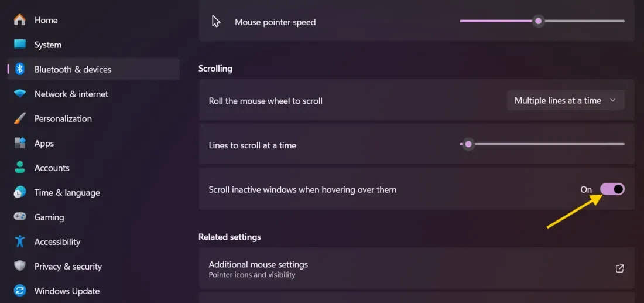Select the System monitor icon
Screen dimensions: 644x303
[20, 45]
